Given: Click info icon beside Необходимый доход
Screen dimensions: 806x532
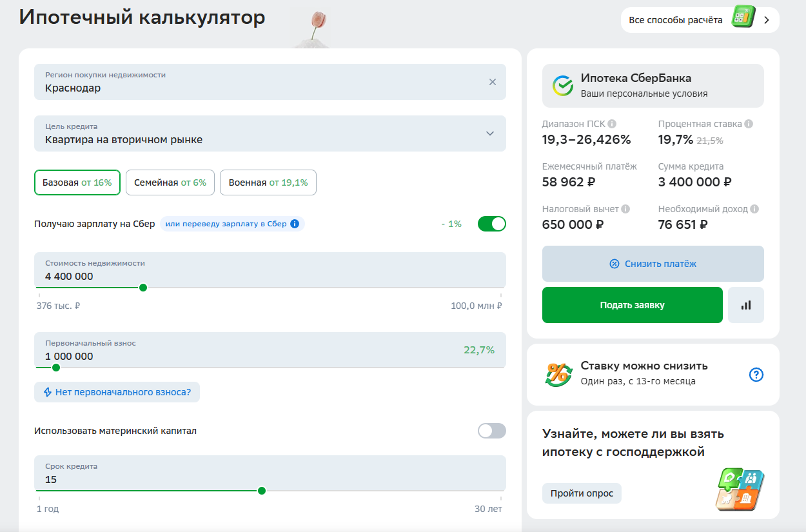Looking at the screenshot, I should [755, 209].
